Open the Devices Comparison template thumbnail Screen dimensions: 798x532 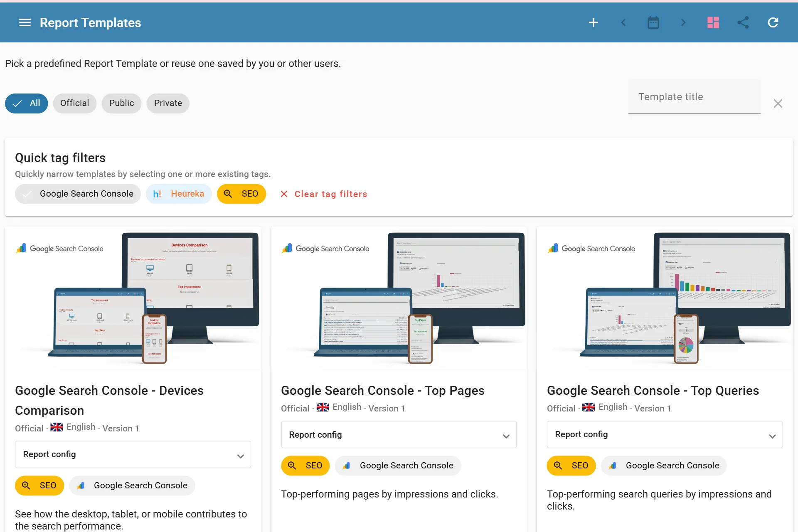point(133,299)
